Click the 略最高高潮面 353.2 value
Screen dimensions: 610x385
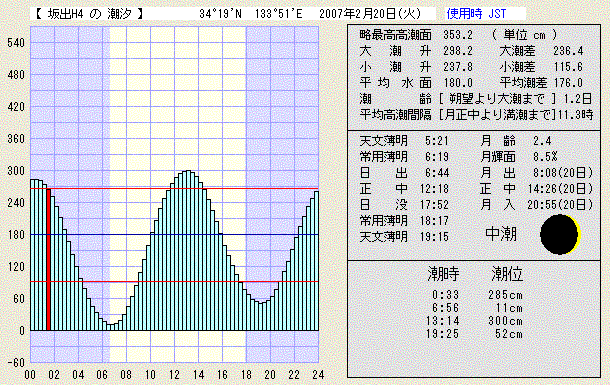[458, 35]
